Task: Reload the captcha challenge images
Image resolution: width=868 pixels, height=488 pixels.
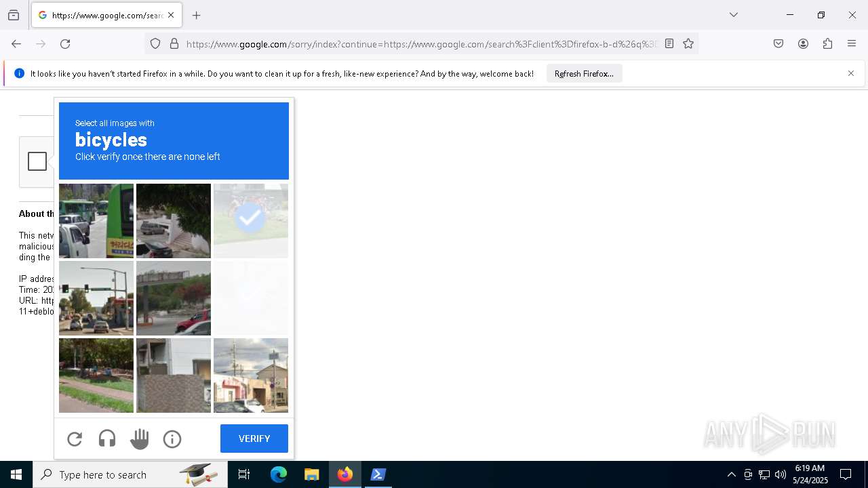Action: [x=75, y=439]
